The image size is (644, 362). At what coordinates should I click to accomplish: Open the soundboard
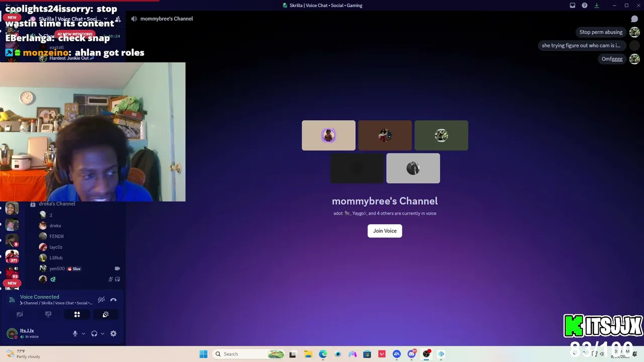pyautogui.click(x=106, y=314)
